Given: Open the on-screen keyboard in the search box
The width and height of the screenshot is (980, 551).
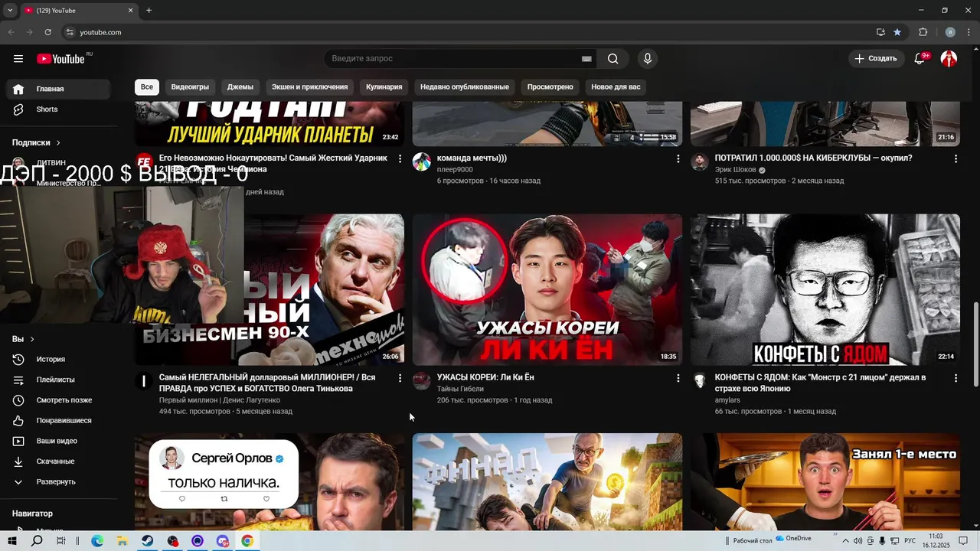Looking at the screenshot, I should tap(586, 59).
